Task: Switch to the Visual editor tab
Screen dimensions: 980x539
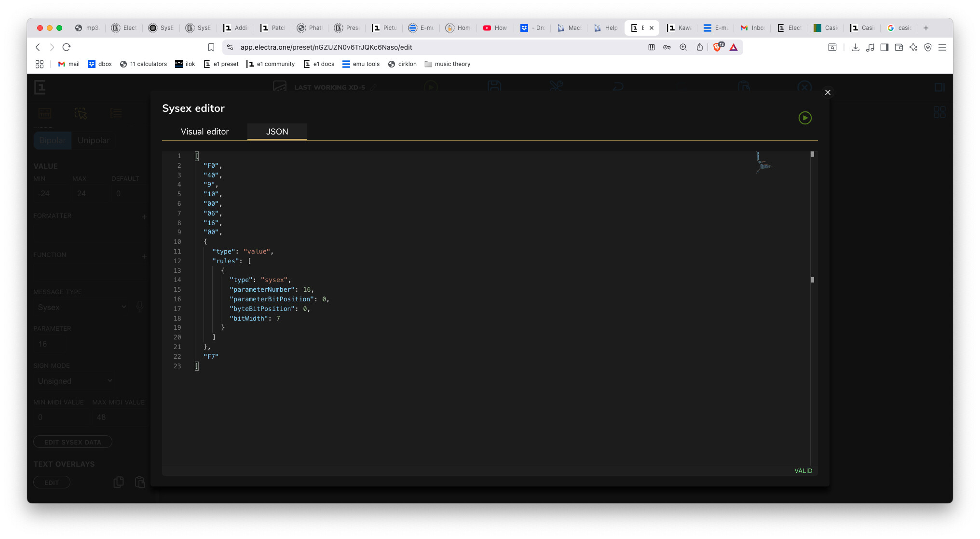Action: pos(204,132)
